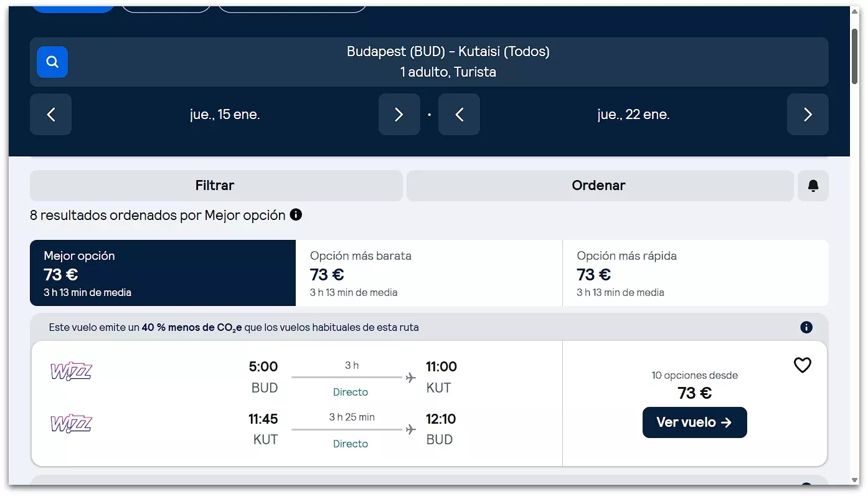
Task: Advance departure date past jue., 15 ene.
Action: (399, 115)
